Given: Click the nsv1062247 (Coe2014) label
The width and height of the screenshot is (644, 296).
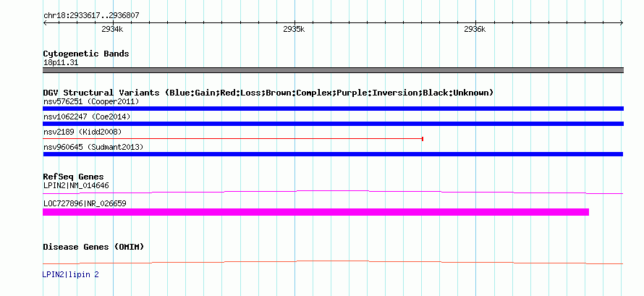Looking at the screenshot, I should click(87, 117).
